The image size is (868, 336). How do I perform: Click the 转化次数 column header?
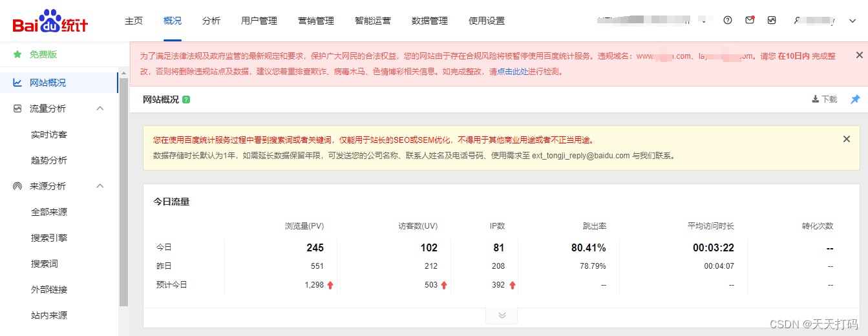[x=818, y=226]
